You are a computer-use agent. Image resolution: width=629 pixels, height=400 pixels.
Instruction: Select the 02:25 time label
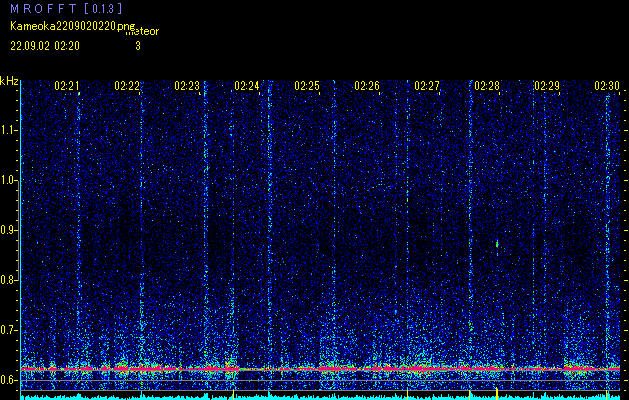(307, 86)
